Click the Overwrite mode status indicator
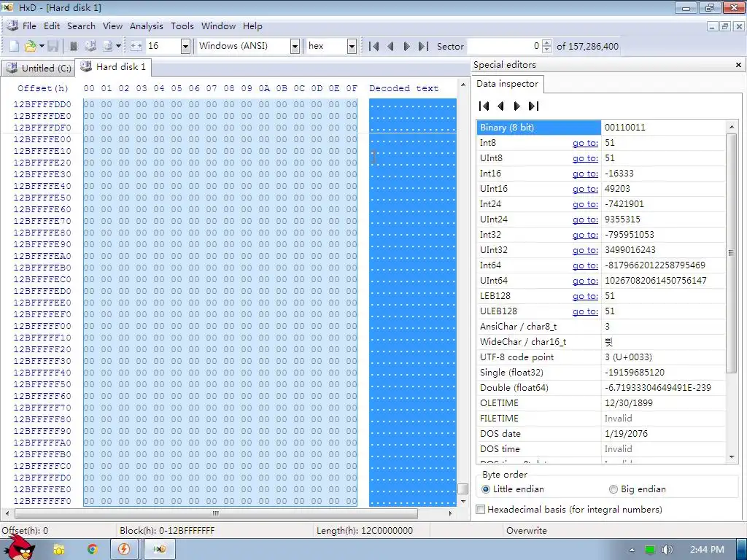The image size is (747, 560). 527,531
